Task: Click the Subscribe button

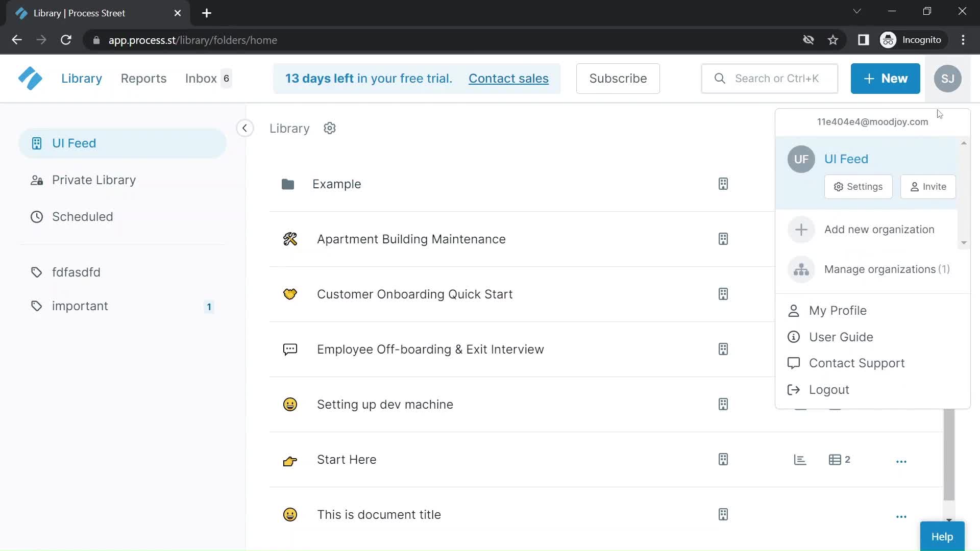Action: click(x=618, y=79)
